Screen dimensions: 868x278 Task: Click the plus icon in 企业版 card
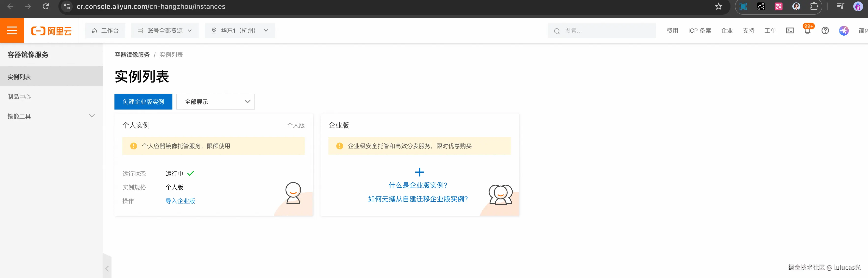(419, 172)
